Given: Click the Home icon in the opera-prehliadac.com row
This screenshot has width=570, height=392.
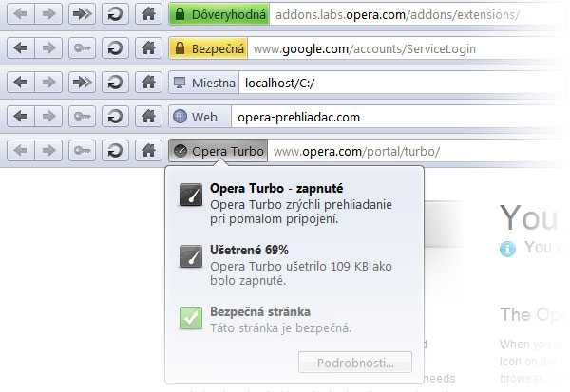Looking at the screenshot, I should pos(149,116).
